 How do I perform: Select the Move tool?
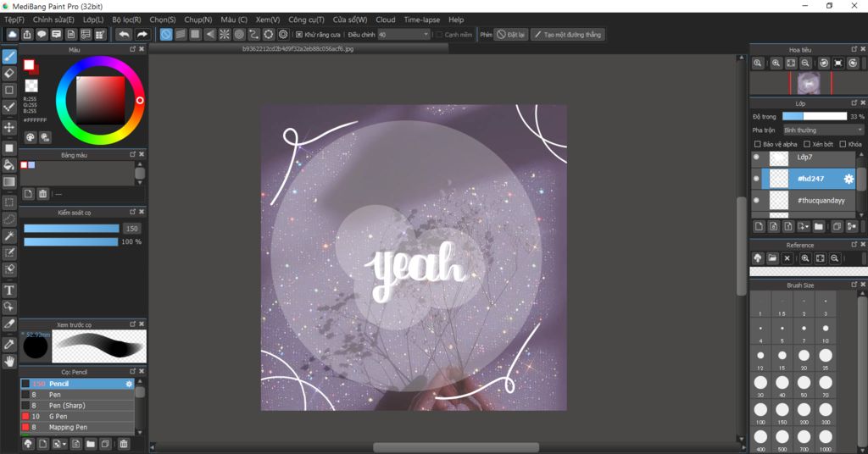point(9,127)
